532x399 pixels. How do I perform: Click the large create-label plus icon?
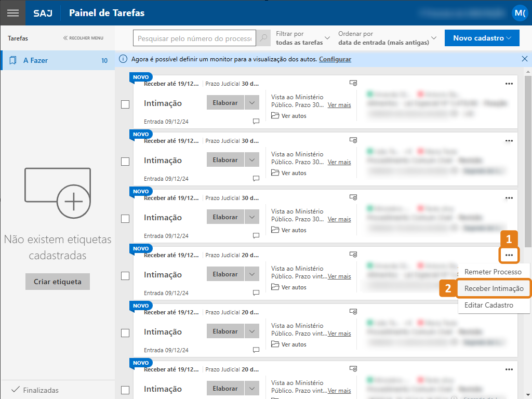click(73, 201)
